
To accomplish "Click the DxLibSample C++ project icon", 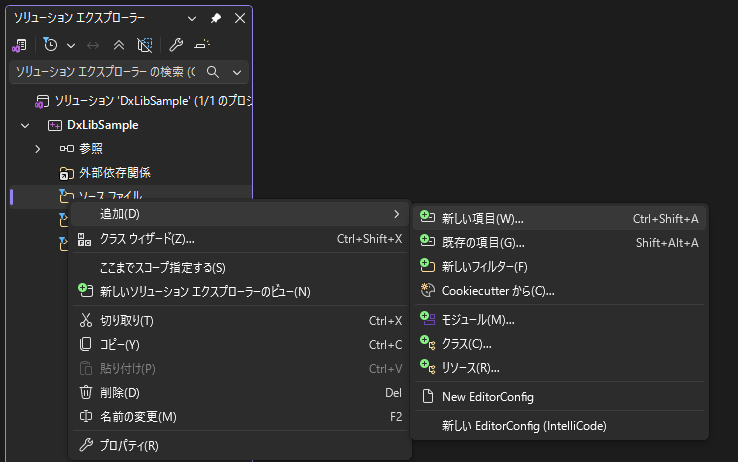I will point(55,125).
